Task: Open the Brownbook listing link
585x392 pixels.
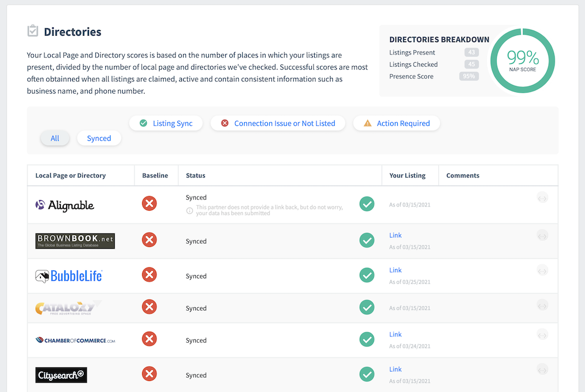Action: [395, 235]
